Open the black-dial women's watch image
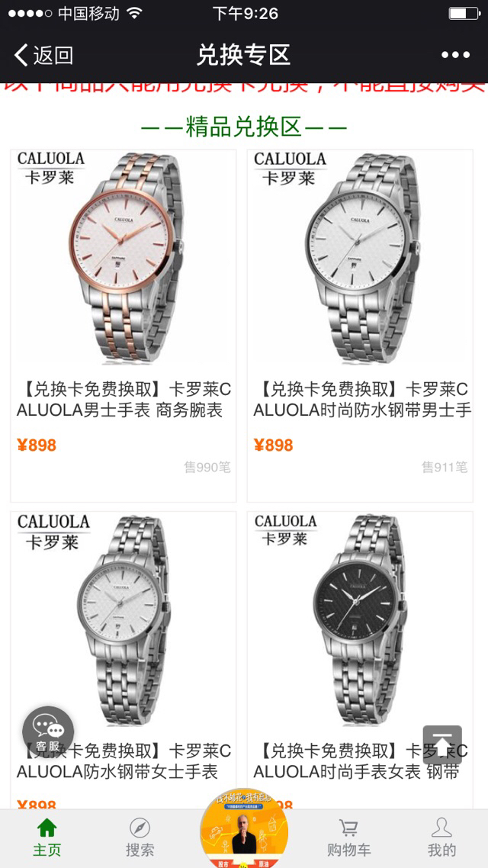Screen dimensions: 488x868 tap(360, 620)
